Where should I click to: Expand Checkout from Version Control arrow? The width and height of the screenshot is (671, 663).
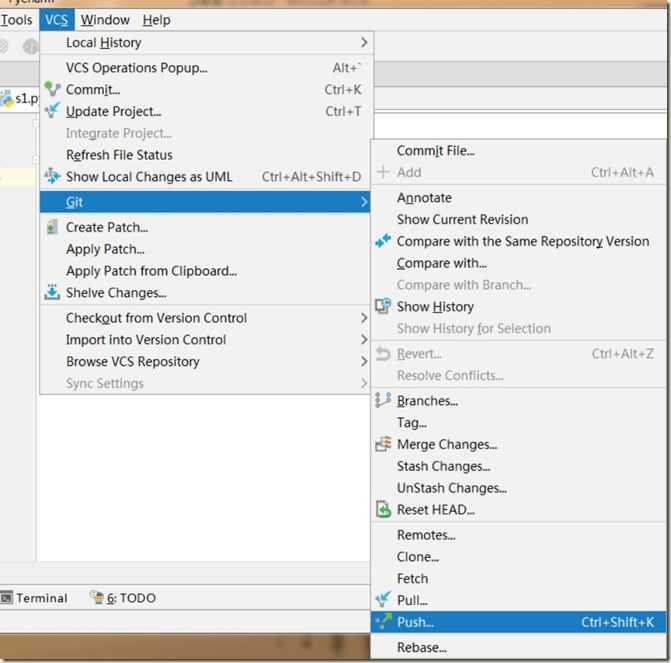[x=364, y=318]
